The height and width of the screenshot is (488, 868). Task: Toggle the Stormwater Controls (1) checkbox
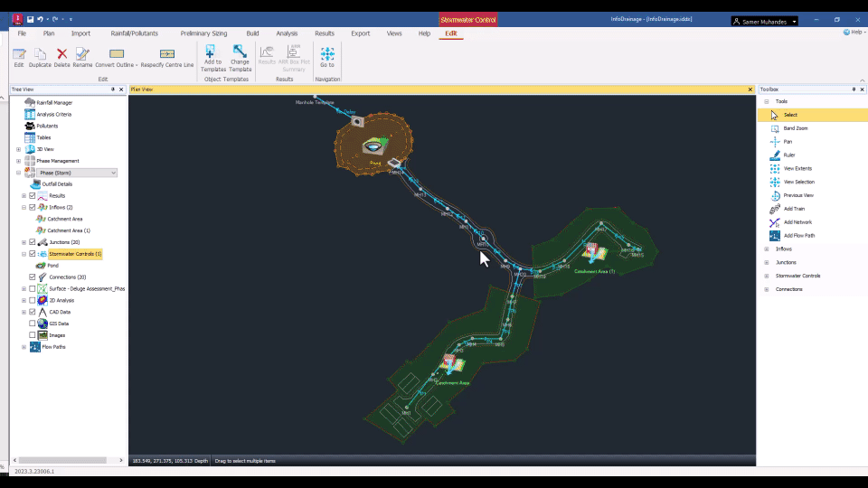pos(33,254)
